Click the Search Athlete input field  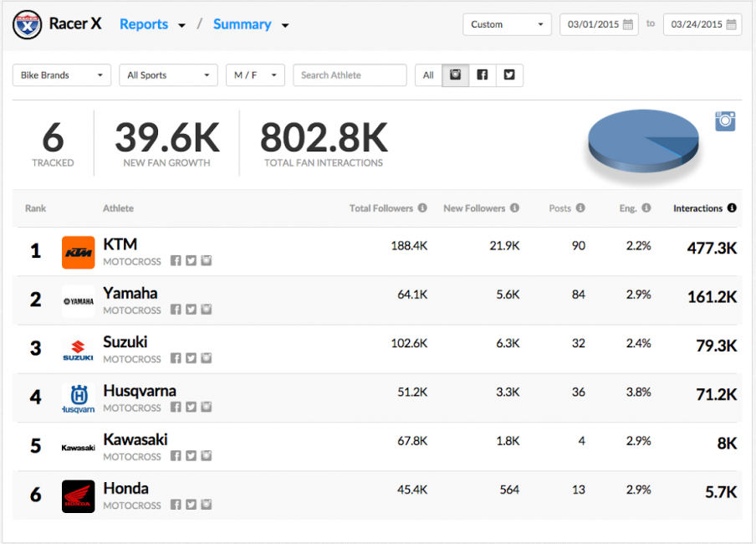[350, 75]
